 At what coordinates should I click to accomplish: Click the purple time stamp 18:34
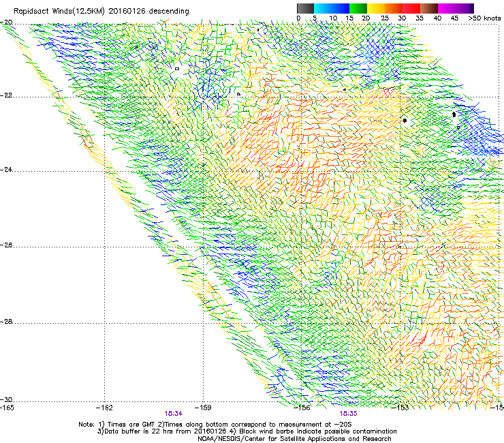pos(174,414)
